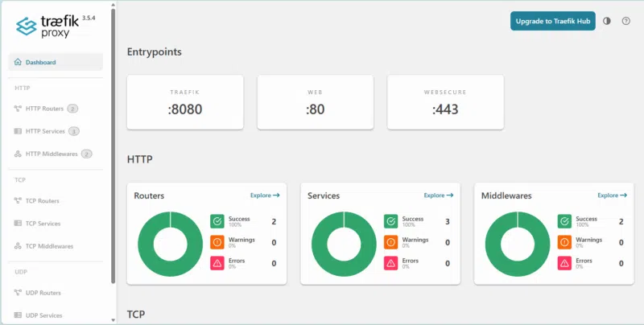Click the Traefik Proxy logo

(47, 27)
